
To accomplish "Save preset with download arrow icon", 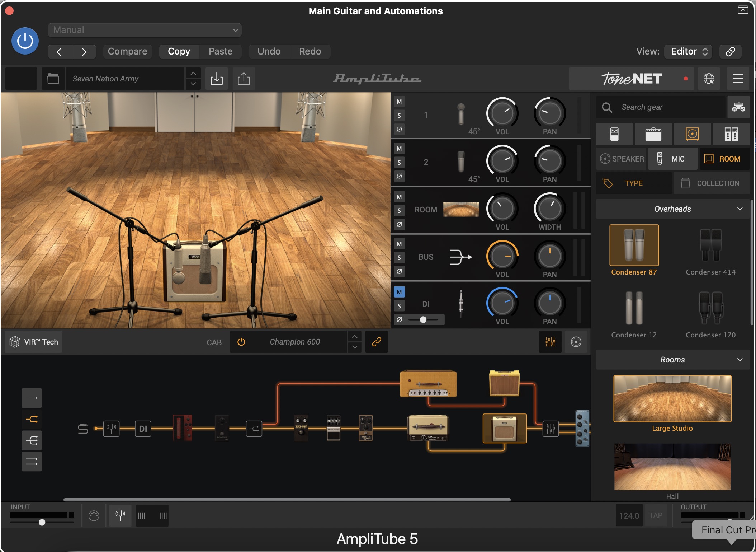I will click(216, 78).
